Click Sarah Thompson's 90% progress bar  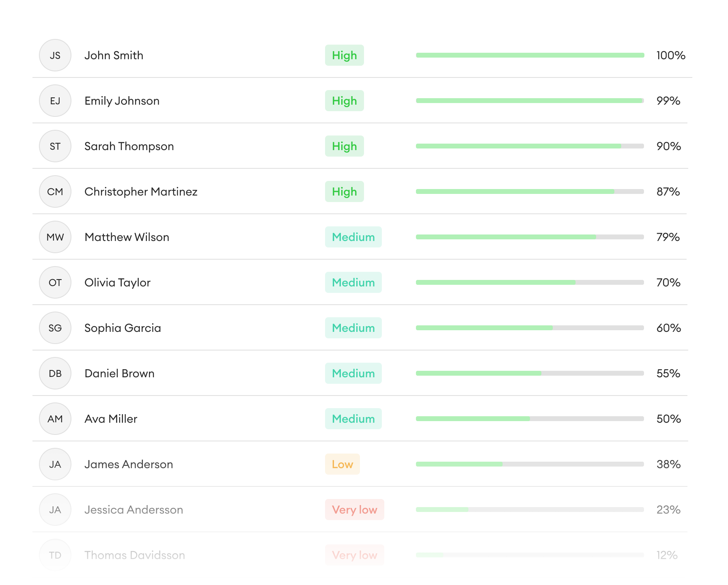click(530, 146)
